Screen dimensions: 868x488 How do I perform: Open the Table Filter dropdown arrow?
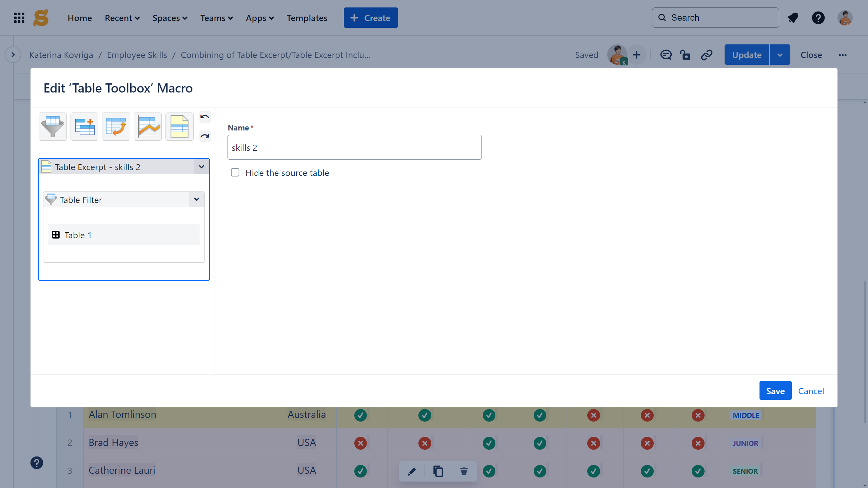[197, 199]
